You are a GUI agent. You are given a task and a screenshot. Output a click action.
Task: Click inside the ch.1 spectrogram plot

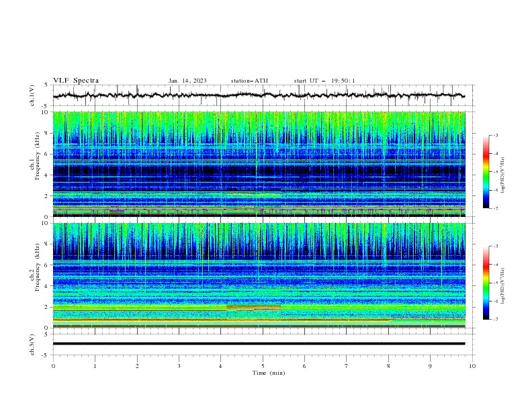(259, 164)
